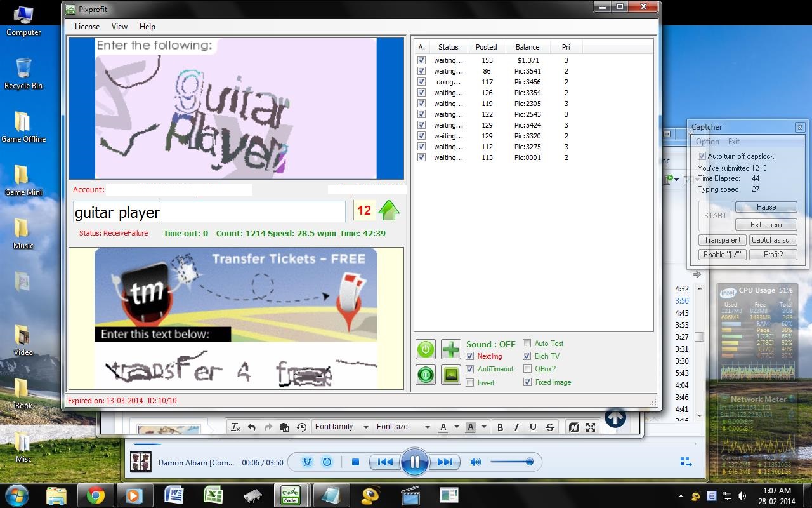Click the captcha answer text field
Viewport: 812px width, 508px height.
tap(209, 212)
